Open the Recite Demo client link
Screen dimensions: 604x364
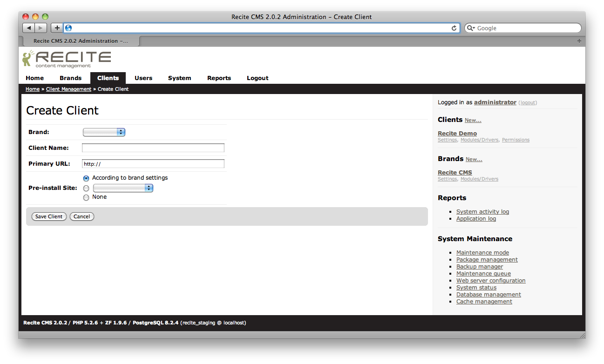point(457,134)
